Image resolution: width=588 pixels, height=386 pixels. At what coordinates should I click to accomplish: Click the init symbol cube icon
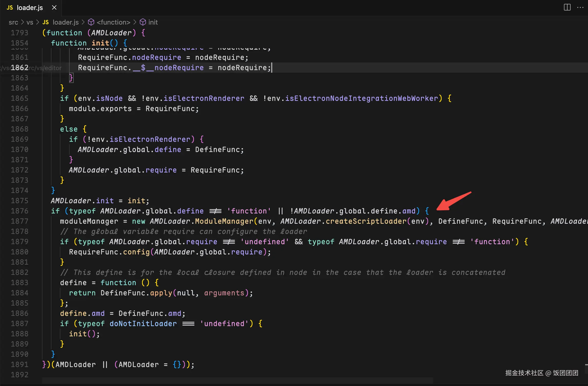[143, 22]
